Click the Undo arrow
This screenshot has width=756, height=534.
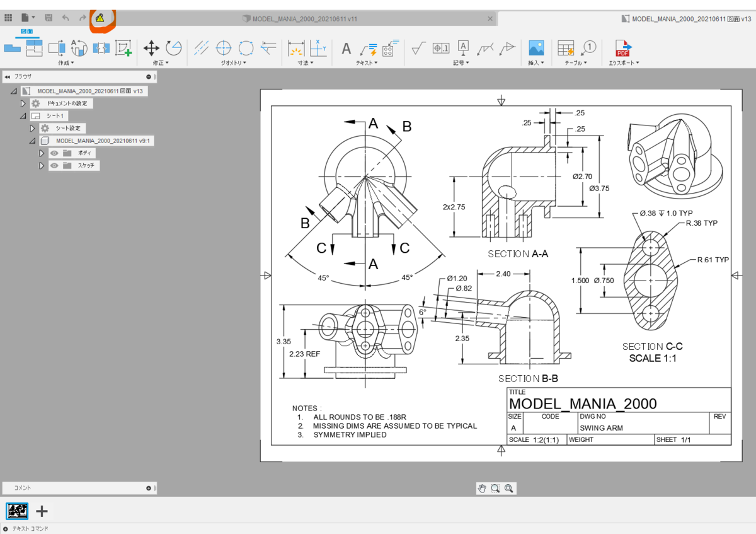[x=66, y=18]
